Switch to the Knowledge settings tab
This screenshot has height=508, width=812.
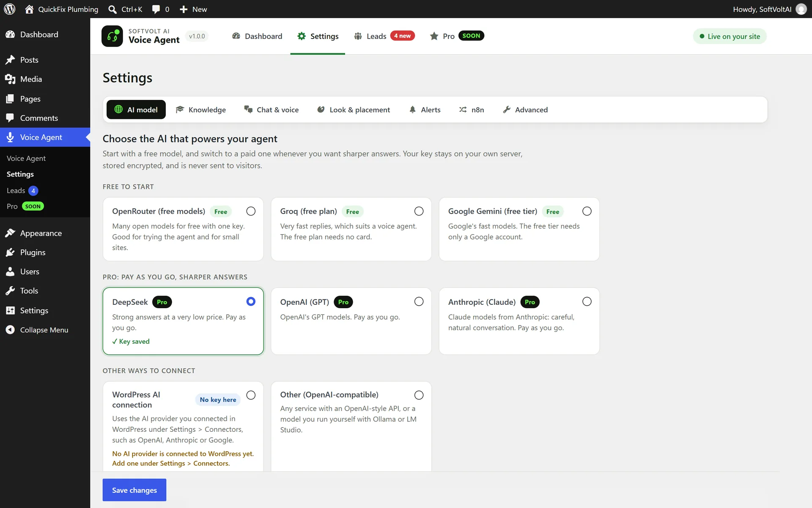coord(201,110)
